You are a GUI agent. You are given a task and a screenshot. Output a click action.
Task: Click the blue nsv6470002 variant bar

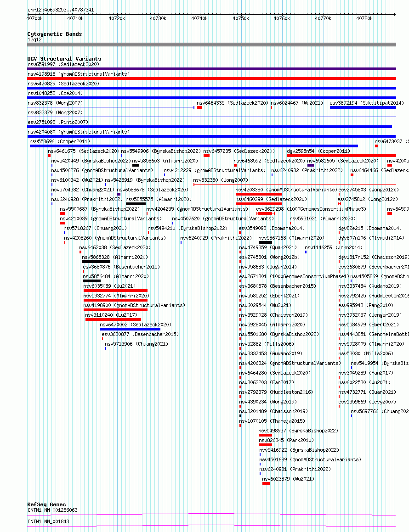point(130,330)
